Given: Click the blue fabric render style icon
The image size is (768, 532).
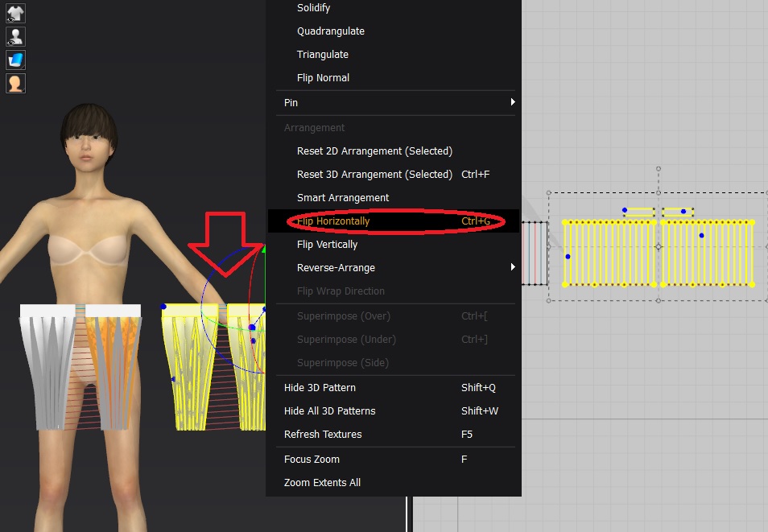Looking at the screenshot, I should tap(15, 60).
